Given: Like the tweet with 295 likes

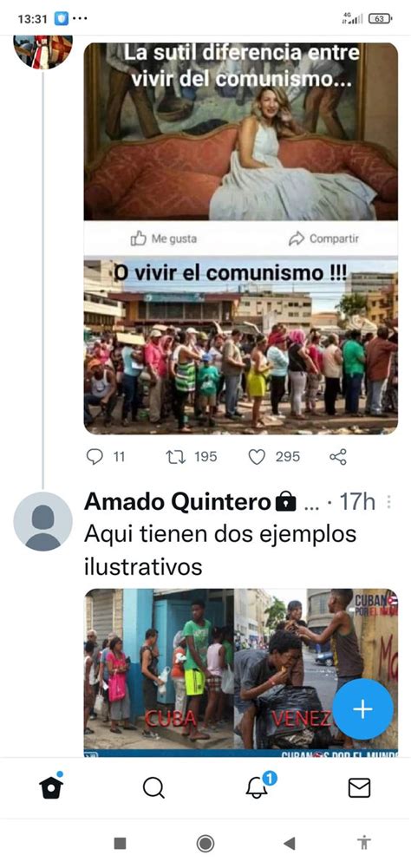Looking at the screenshot, I should 257,457.
